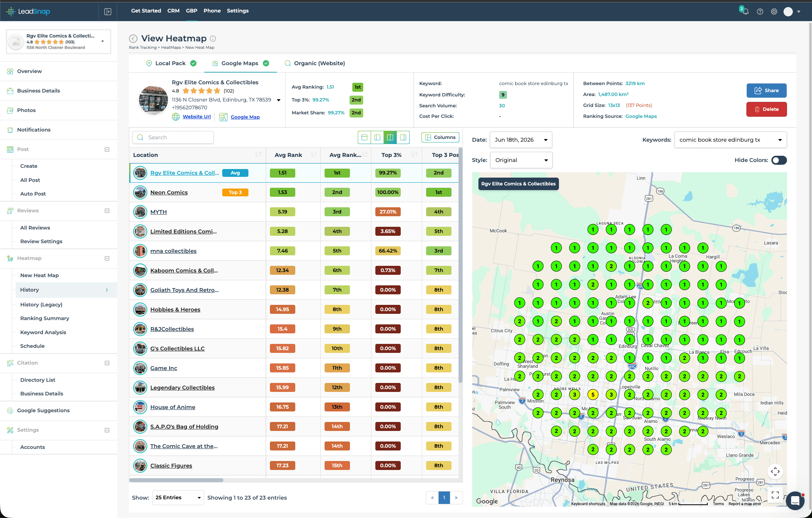Open the Date dropdown
Viewport: 812px width, 518px height.
pyautogui.click(x=521, y=140)
